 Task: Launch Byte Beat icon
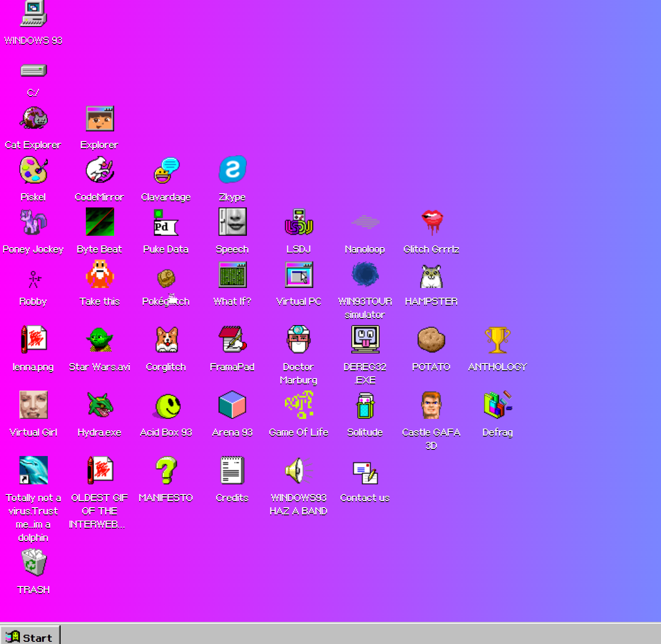coord(100,222)
